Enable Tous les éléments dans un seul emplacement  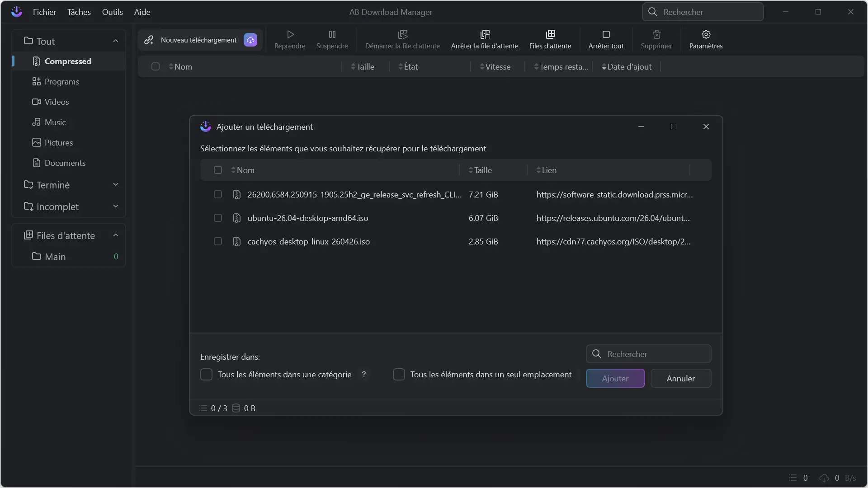coord(399,374)
